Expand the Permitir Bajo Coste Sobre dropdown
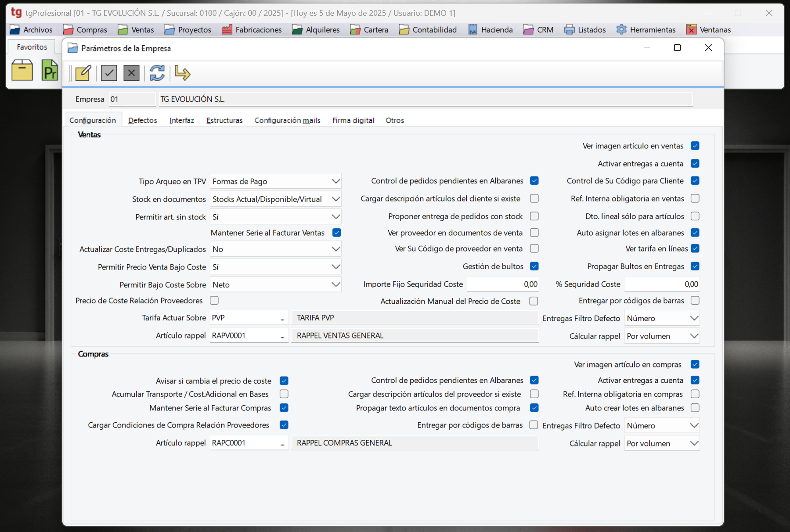The image size is (790, 532). click(x=335, y=285)
